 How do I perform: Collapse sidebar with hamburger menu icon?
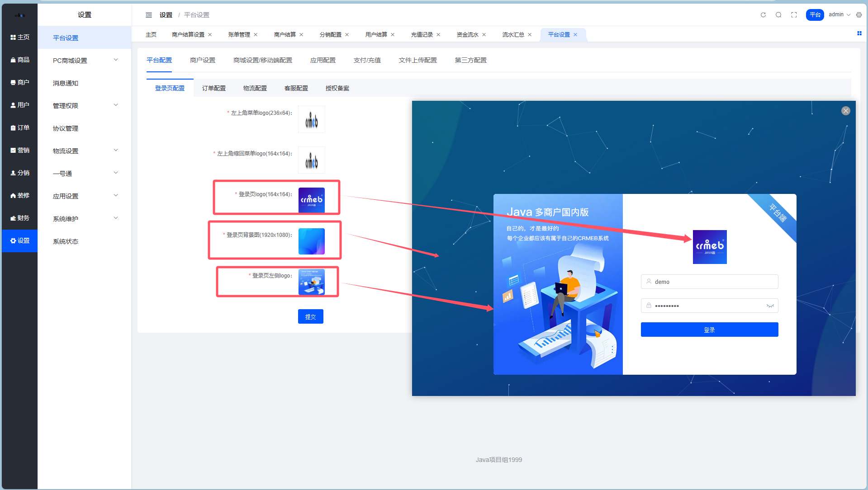[x=148, y=15]
